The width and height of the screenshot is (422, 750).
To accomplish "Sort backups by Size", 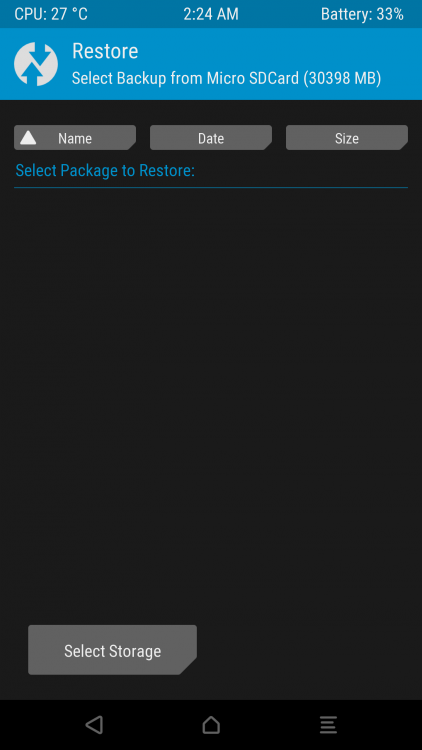I will 347,138.
